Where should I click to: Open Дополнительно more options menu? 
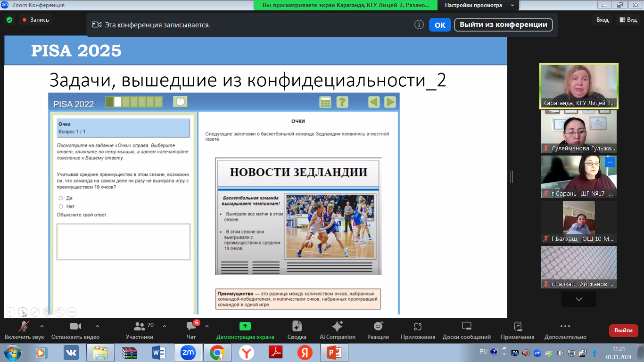click(565, 327)
